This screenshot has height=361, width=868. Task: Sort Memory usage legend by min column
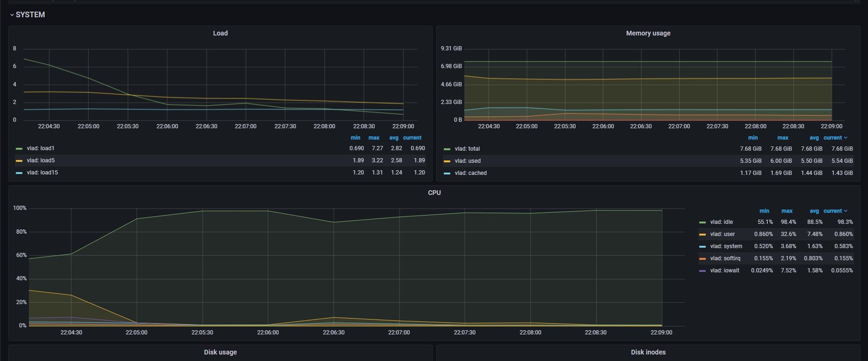(x=753, y=138)
